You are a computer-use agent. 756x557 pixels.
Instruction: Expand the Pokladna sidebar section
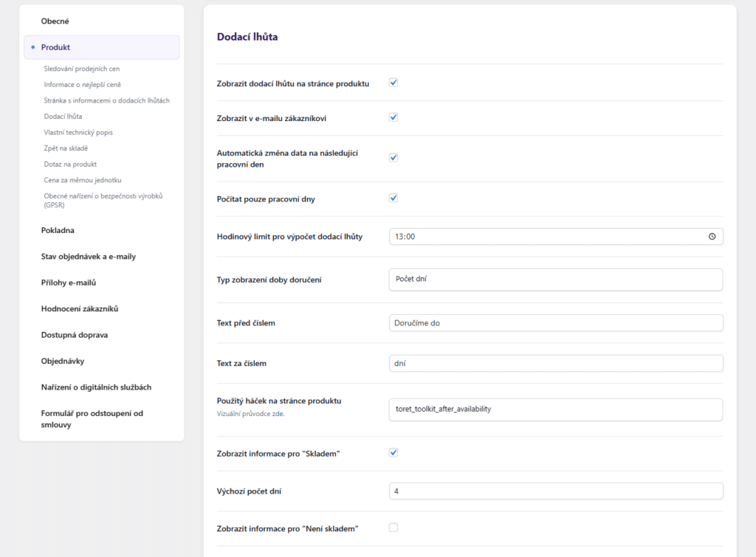pyautogui.click(x=58, y=230)
